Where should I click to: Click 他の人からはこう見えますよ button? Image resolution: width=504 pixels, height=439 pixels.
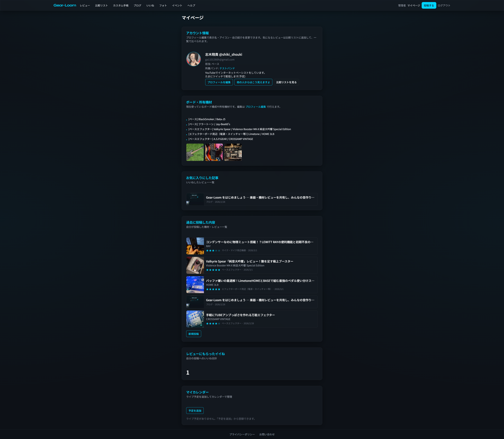(x=253, y=82)
